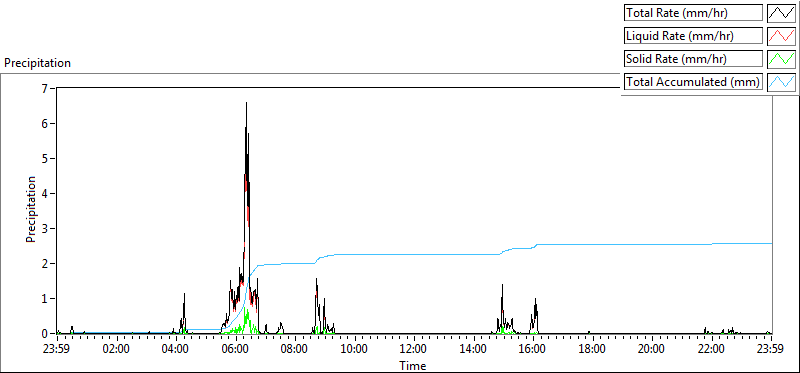The width and height of the screenshot is (800, 373).
Task: Click the Time axis title
Action: pyautogui.click(x=413, y=365)
